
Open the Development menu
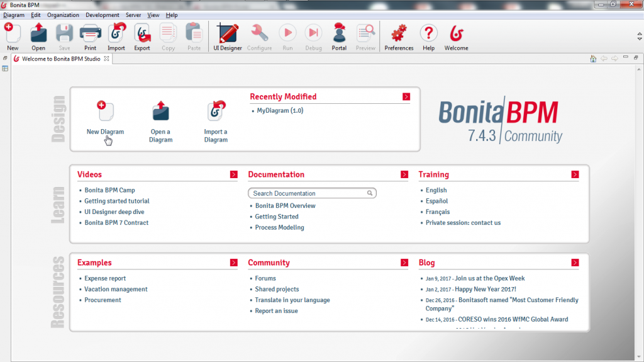pos(103,15)
